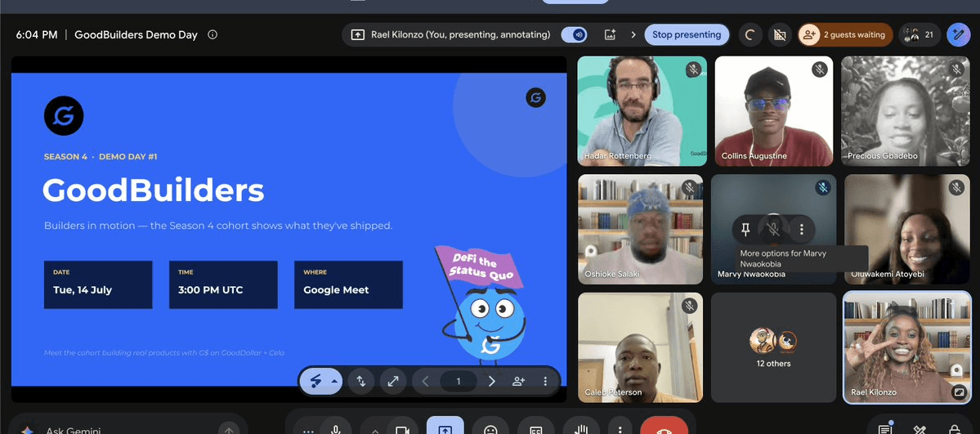Image resolution: width=980 pixels, height=434 pixels.
Task: Click the crescent loading icon in top bar
Action: coord(750,35)
